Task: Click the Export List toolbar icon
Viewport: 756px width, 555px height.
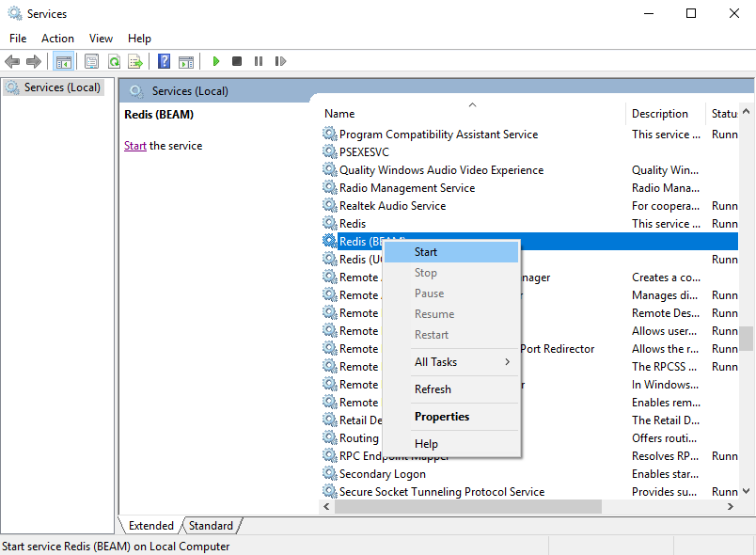Action: (135, 61)
